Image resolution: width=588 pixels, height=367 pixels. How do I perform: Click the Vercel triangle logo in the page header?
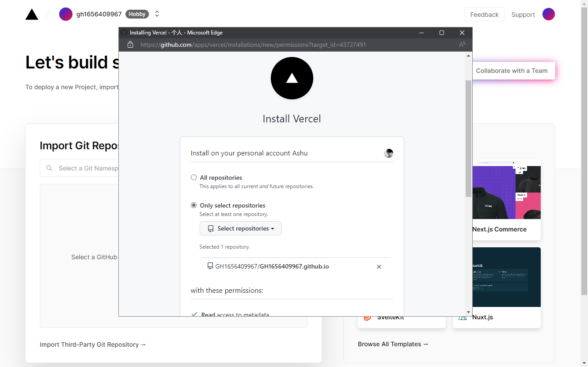click(32, 14)
